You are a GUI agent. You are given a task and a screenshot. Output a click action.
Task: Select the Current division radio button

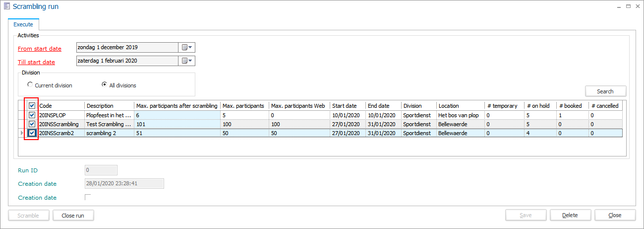[x=31, y=85]
